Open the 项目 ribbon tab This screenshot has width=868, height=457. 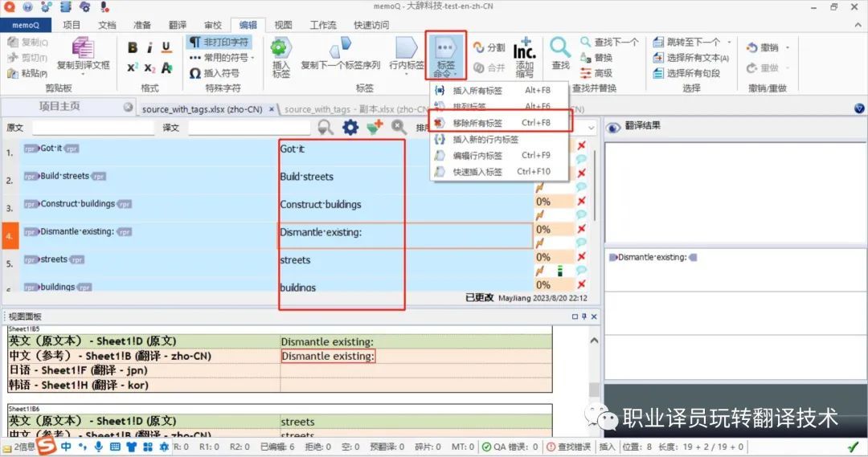[x=71, y=25]
